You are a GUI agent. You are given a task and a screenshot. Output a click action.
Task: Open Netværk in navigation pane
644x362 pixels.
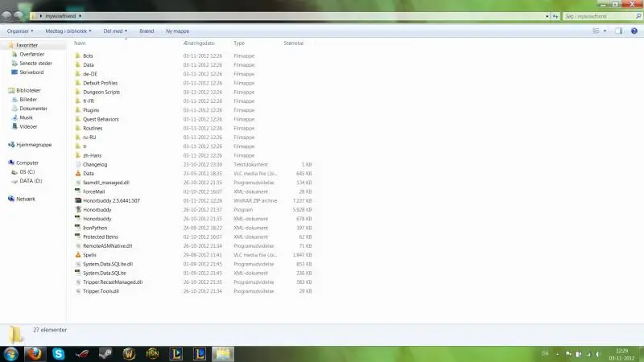[26, 199]
